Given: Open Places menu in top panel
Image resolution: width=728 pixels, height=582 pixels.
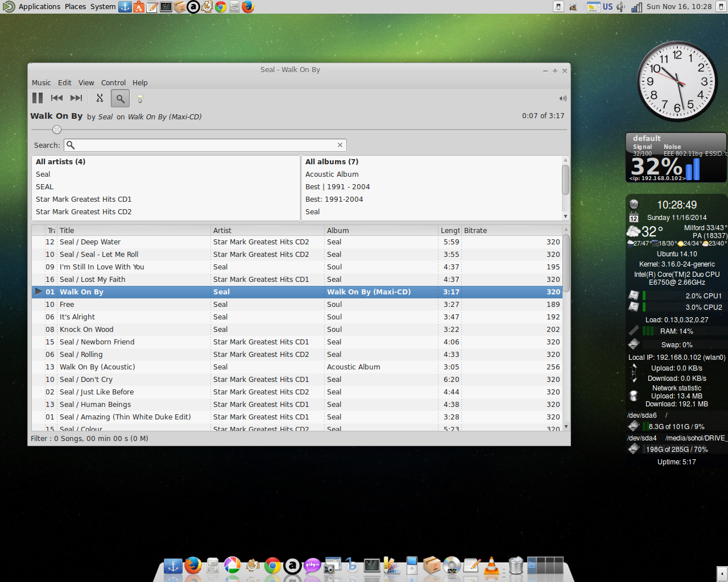Looking at the screenshot, I should click(x=75, y=7).
